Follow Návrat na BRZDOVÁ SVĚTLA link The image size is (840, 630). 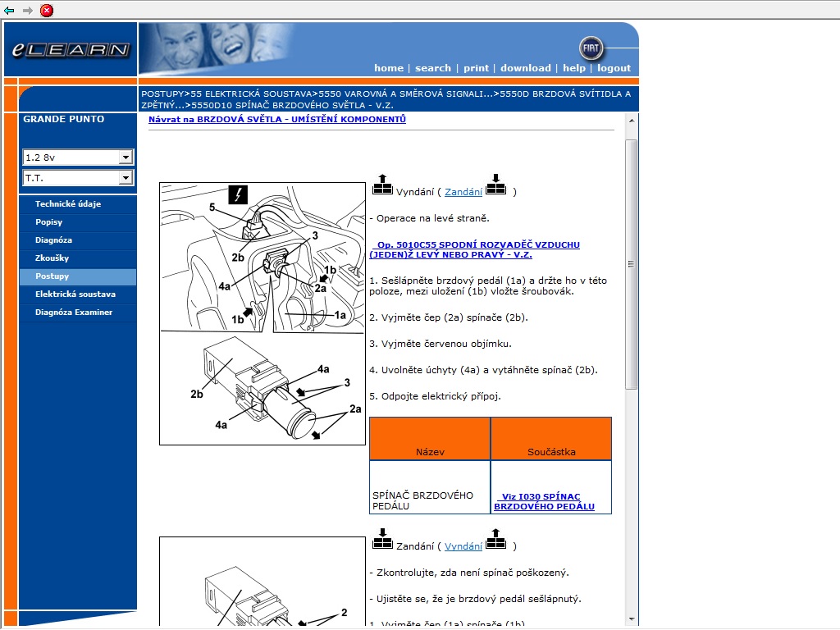[276, 120]
